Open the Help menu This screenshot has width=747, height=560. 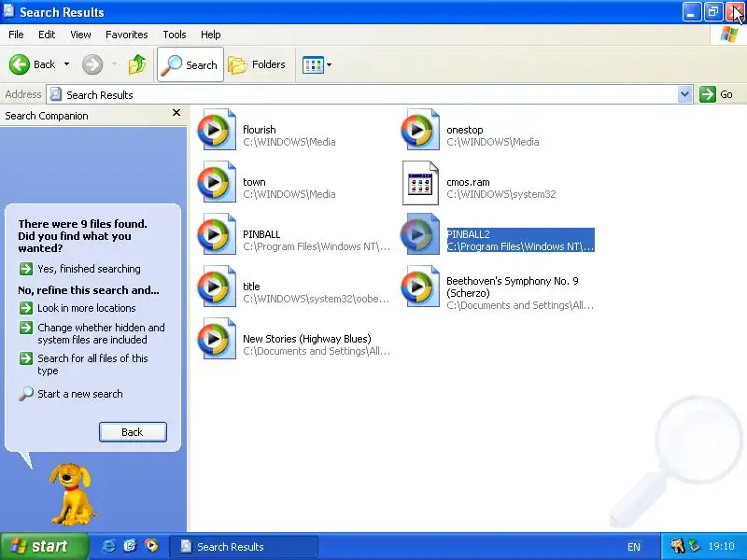[x=211, y=35]
